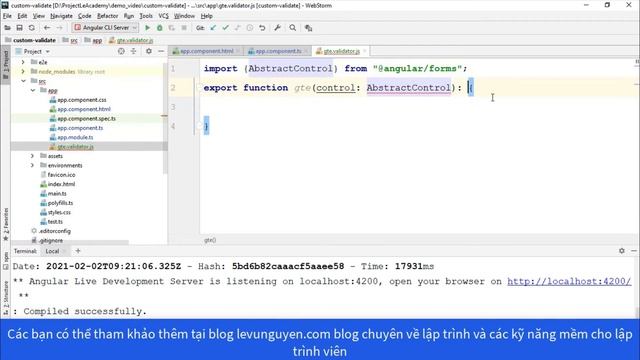Image resolution: width=640 pixels, height=360 pixels.
Task: Click Scroll From Source target icon in Project panel
Action: pos(121,51)
